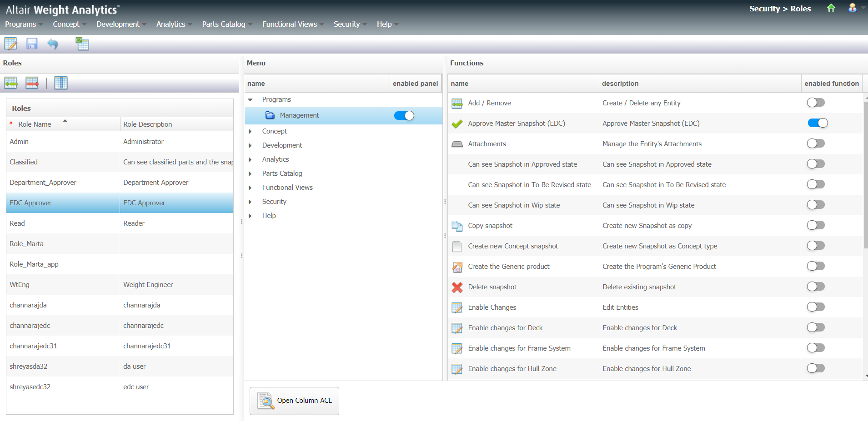Click the add role row icon
This screenshot has height=421, width=868.
[x=11, y=83]
